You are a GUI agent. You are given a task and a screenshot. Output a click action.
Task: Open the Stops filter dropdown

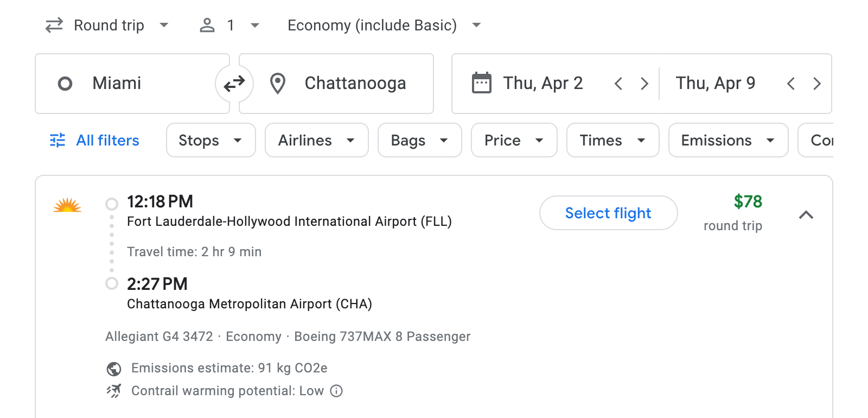click(x=210, y=140)
